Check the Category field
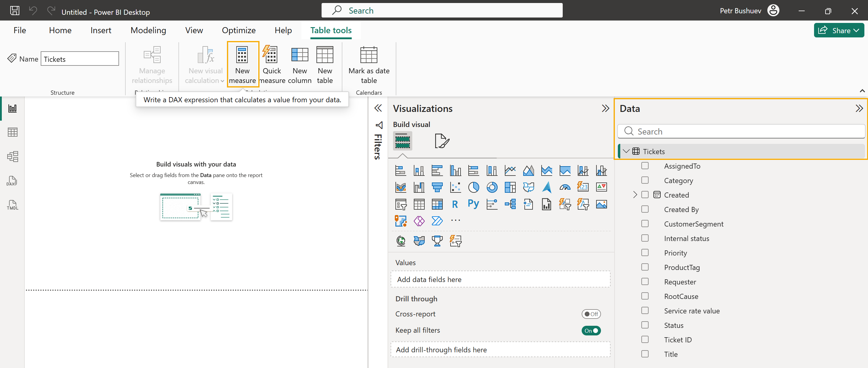Image resolution: width=868 pixels, height=368 pixels. pyautogui.click(x=645, y=180)
